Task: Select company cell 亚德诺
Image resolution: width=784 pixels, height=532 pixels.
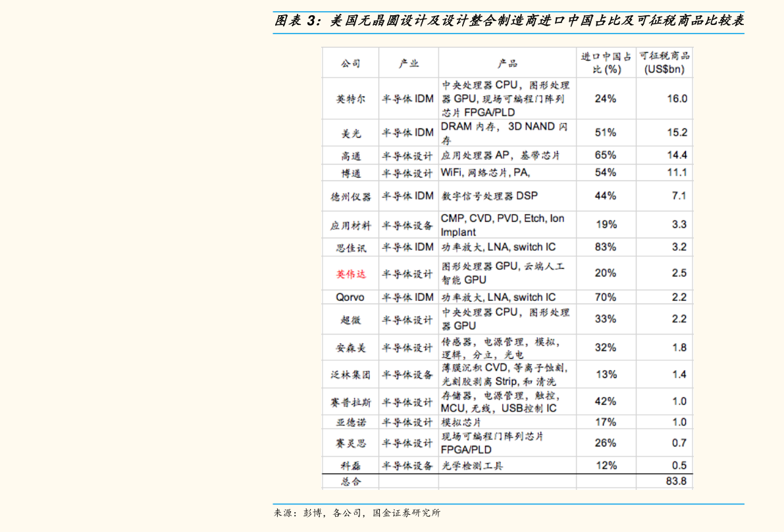Action: (x=350, y=423)
